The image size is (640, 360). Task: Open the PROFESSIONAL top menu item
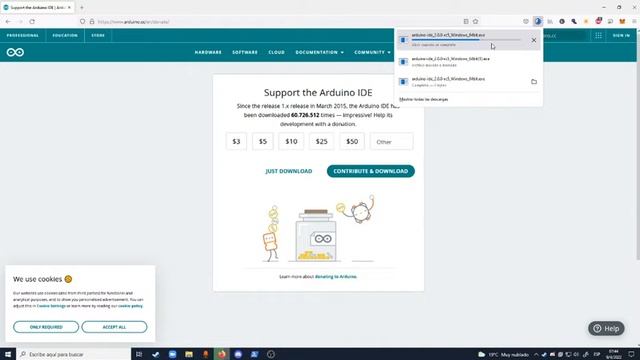pyautogui.click(x=22, y=36)
